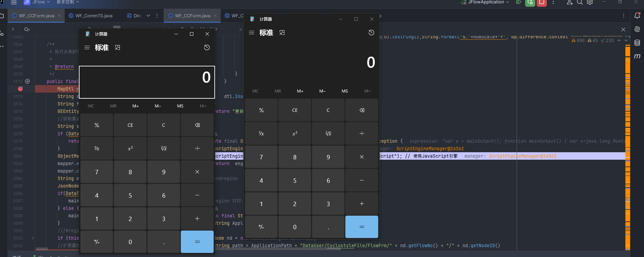This screenshot has height=257, width=644.
Task: Click the equals button in the right calculator
Action: coord(362,227)
